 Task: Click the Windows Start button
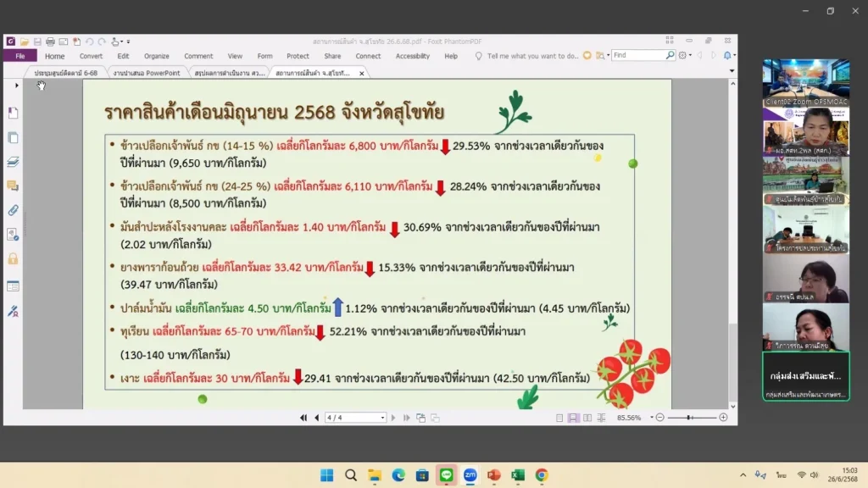(x=326, y=475)
